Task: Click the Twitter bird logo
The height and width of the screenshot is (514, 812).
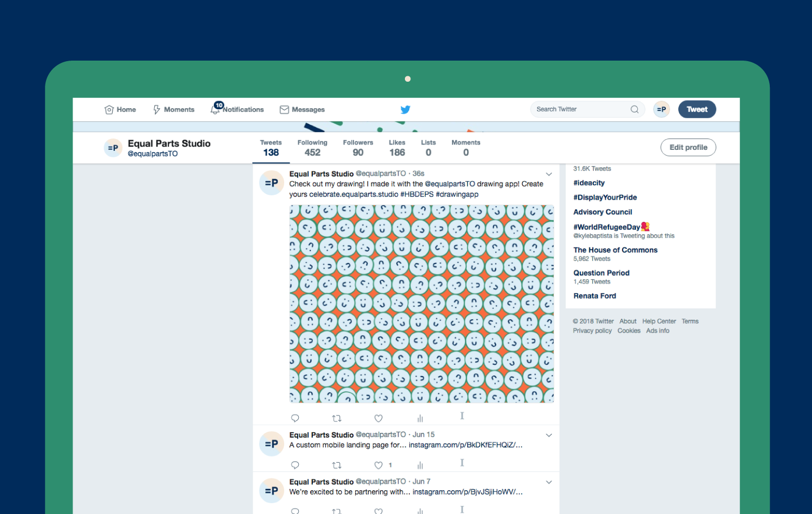Action: (405, 110)
